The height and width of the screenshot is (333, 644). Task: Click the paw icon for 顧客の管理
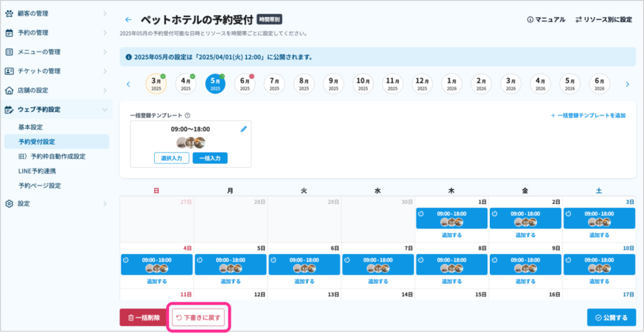(x=9, y=13)
